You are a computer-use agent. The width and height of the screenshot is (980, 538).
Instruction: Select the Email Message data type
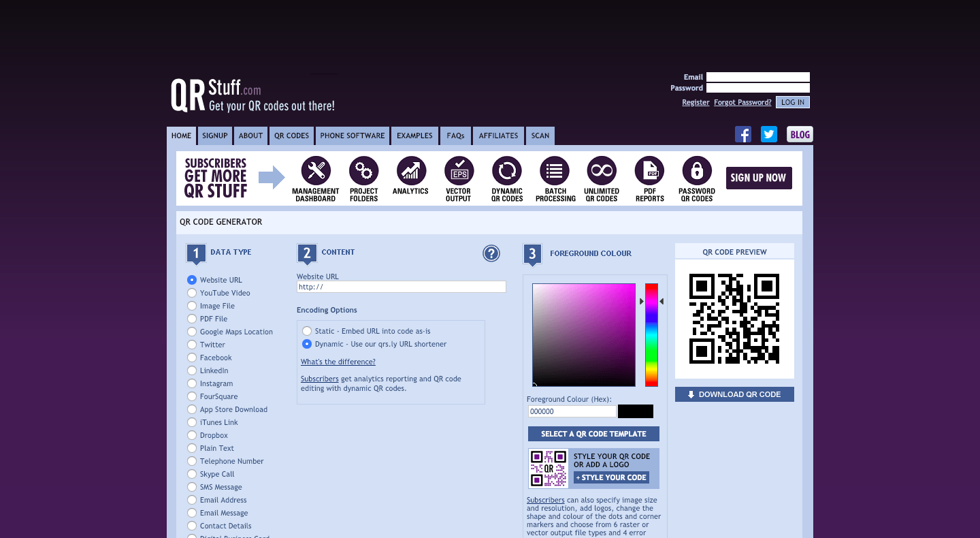click(x=192, y=513)
